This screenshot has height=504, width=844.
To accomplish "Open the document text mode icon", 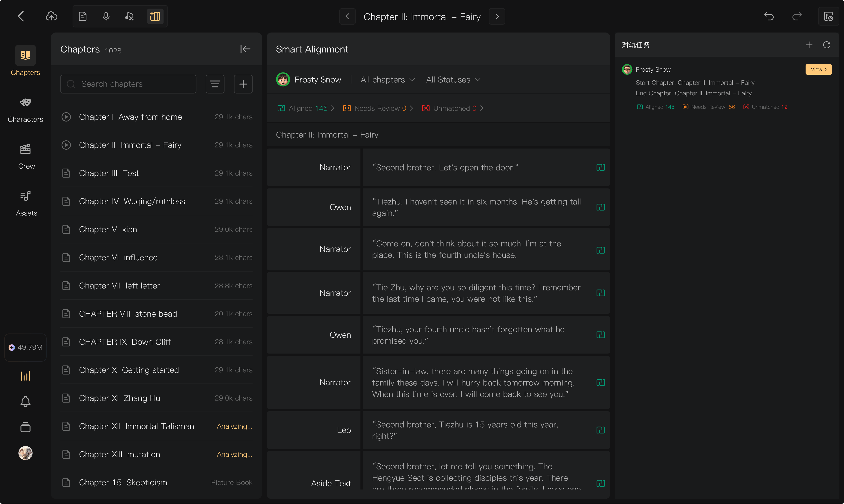I will 83,16.
